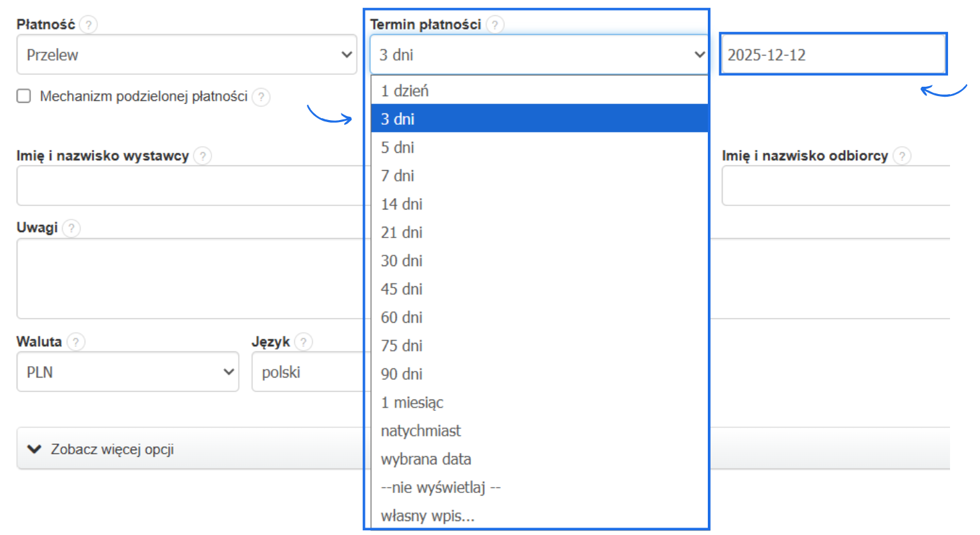Image resolution: width=980 pixels, height=535 pixels.
Task: Open the Waluta PLN dropdown
Action: click(127, 372)
